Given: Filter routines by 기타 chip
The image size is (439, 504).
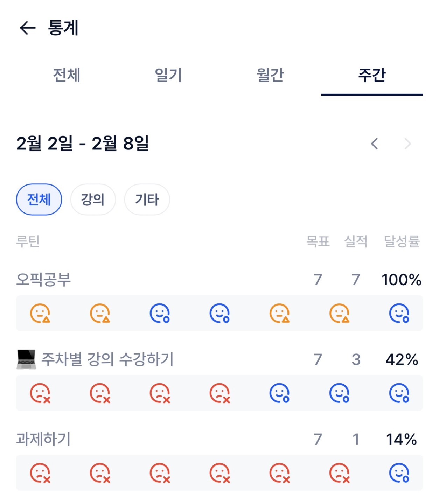Looking at the screenshot, I should 147,199.
